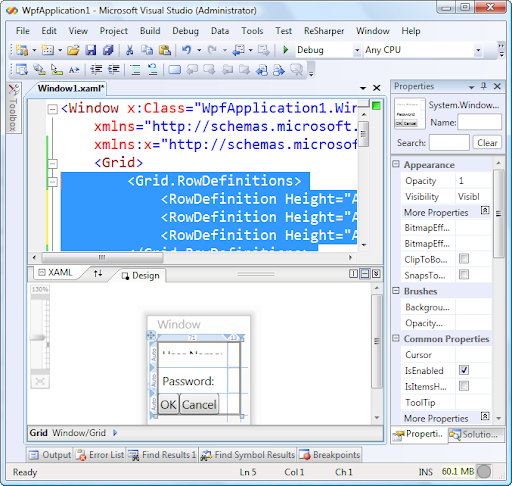Image resolution: width=512 pixels, height=486 pixels.
Task: Switch to the Solutio... explorer tab
Action: click(x=475, y=435)
